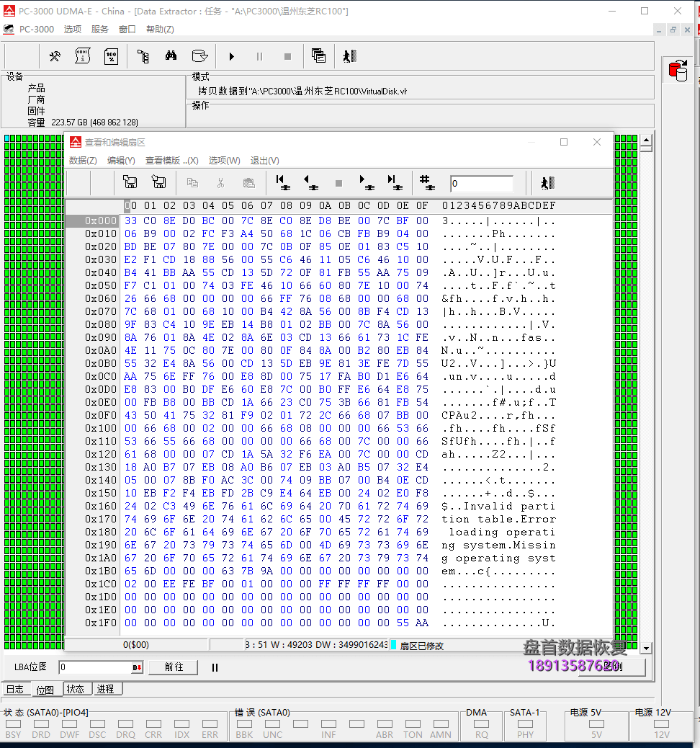Image resolution: width=700 pixels, height=748 pixels.
Task: Open the device info document icon
Action: [83, 56]
